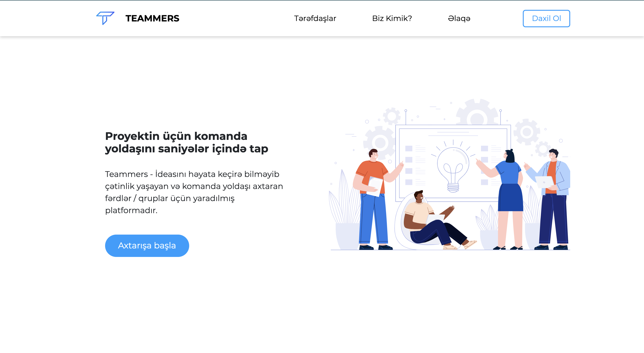Click the TEAMMERS brand name
This screenshot has width=644, height=353.
tap(152, 19)
